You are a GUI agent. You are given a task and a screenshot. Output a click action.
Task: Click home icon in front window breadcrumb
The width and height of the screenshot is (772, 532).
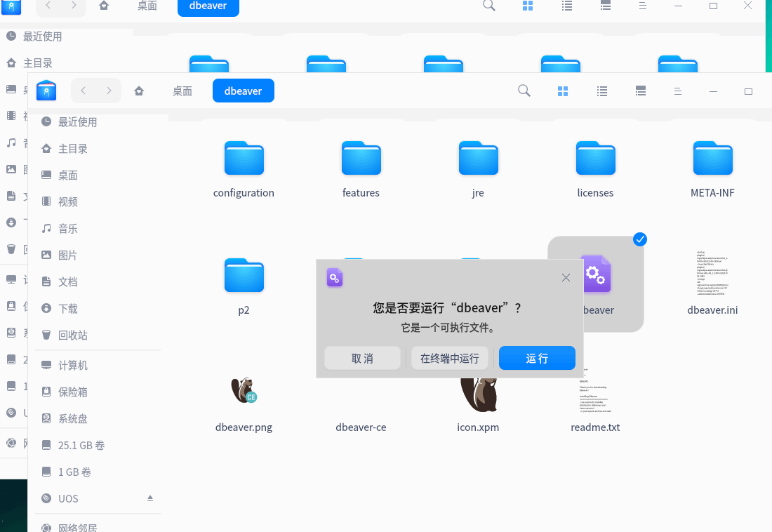(x=139, y=91)
